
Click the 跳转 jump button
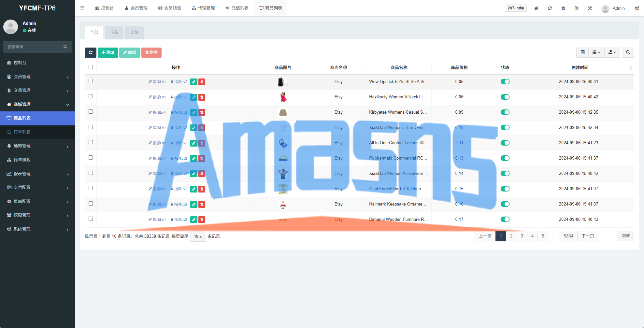coord(626,236)
